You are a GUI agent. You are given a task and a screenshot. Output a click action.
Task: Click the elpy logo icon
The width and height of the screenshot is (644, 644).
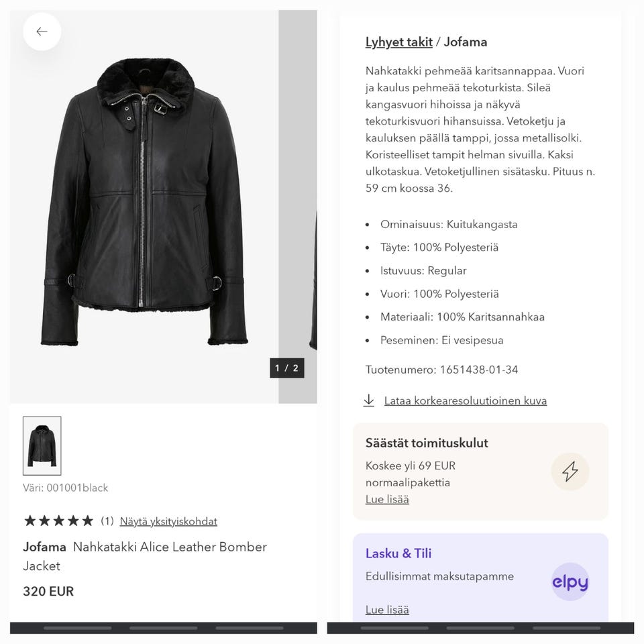coord(570,582)
